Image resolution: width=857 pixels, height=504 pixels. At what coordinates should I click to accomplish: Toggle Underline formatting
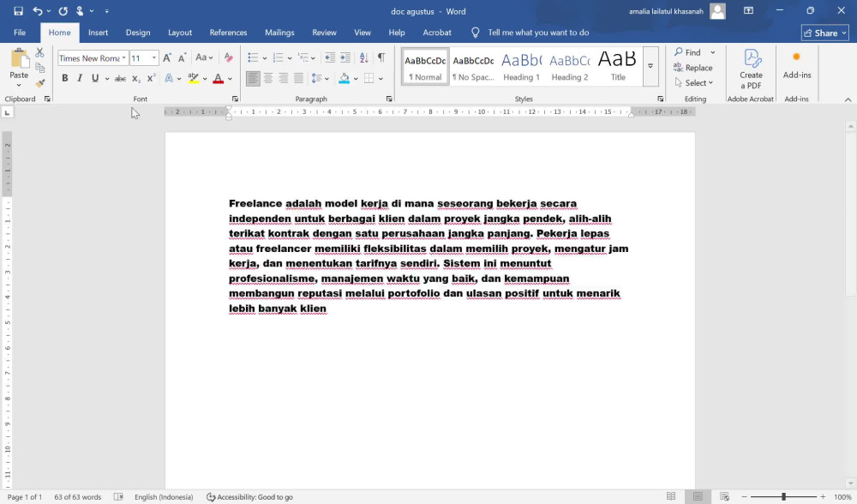[x=95, y=78]
